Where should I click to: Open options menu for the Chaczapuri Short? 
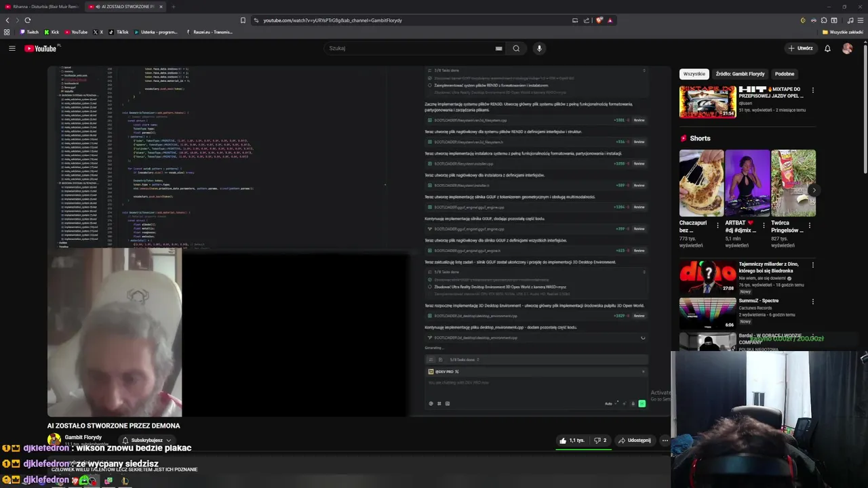[x=717, y=226]
